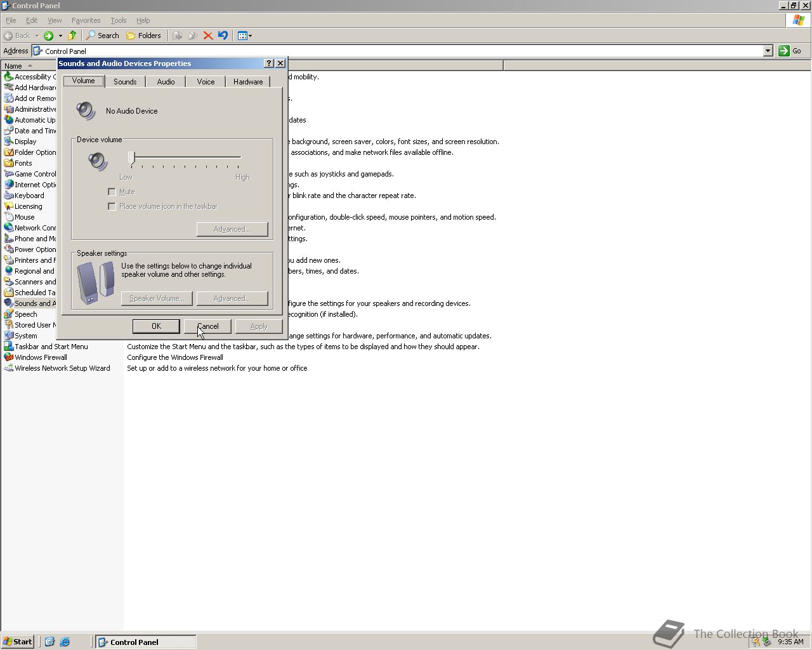Click the Undo toolbar icon
812x650 pixels.
tap(223, 36)
